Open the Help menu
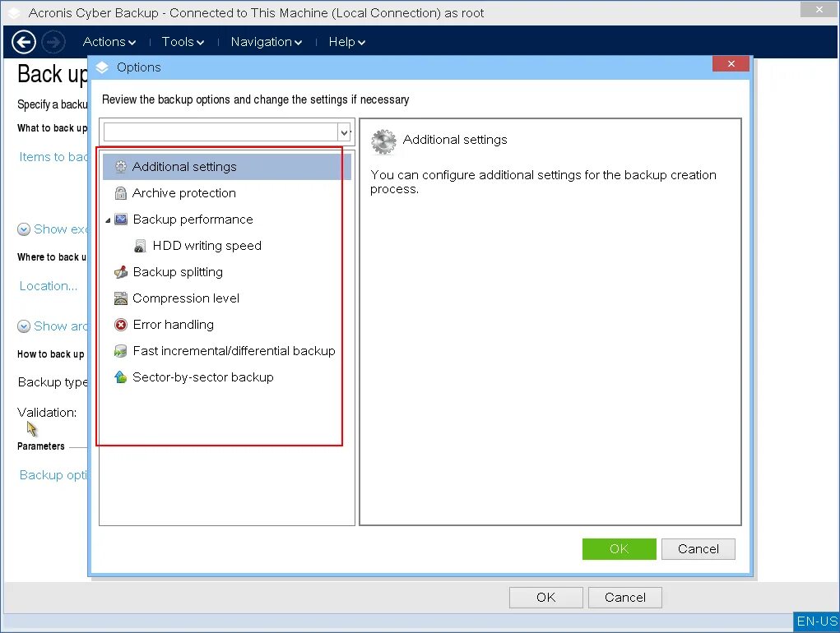Image resolution: width=840 pixels, height=633 pixels. point(346,42)
